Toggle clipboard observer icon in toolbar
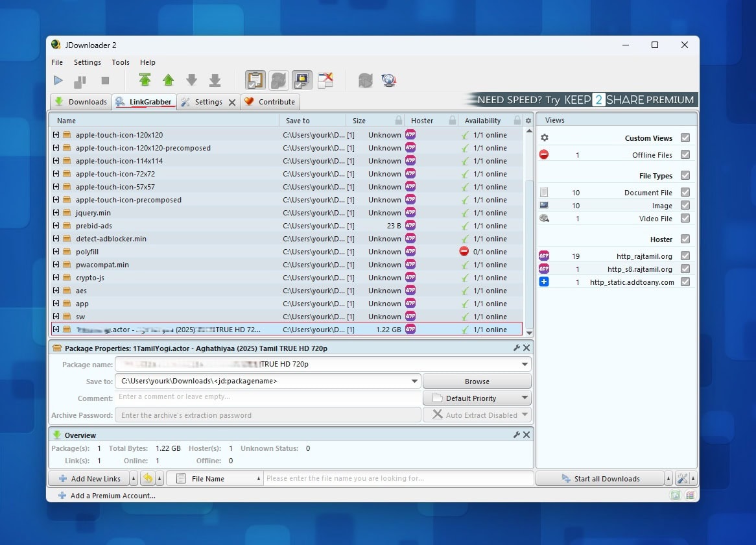756x545 pixels. click(255, 80)
